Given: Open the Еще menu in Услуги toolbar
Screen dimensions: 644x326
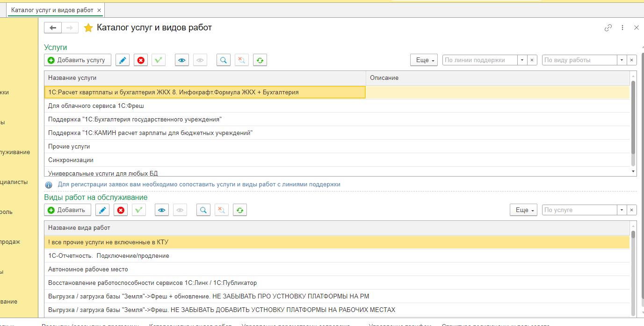Looking at the screenshot, I should tap(424, 60).
